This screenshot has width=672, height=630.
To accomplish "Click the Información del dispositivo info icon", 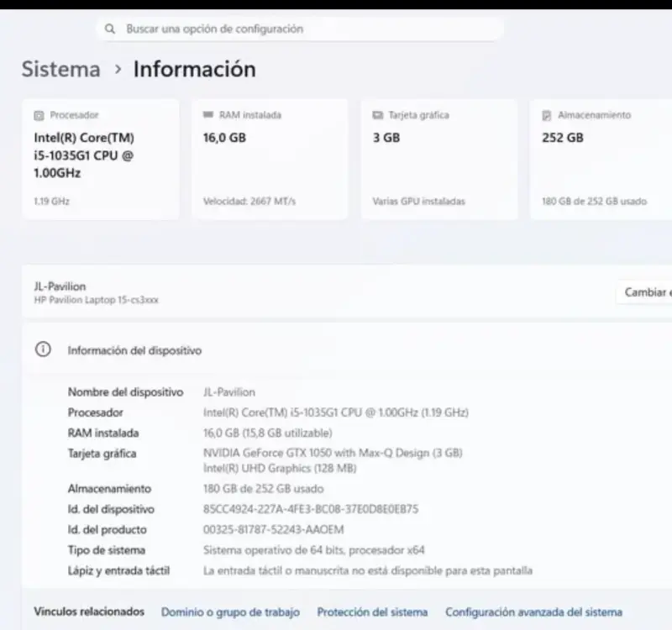I will click(43, 349).
